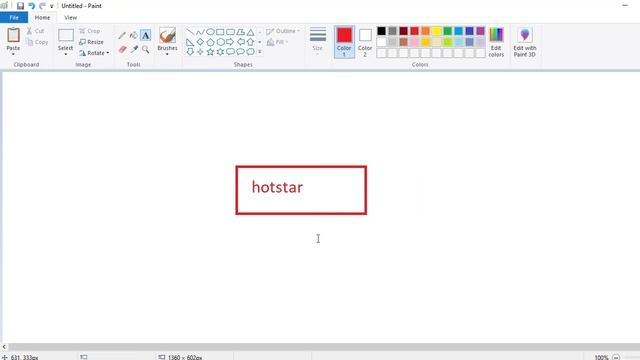Choose the Left arrow shape
This screenshot has height=360, width=640.
tap(240, 42)
